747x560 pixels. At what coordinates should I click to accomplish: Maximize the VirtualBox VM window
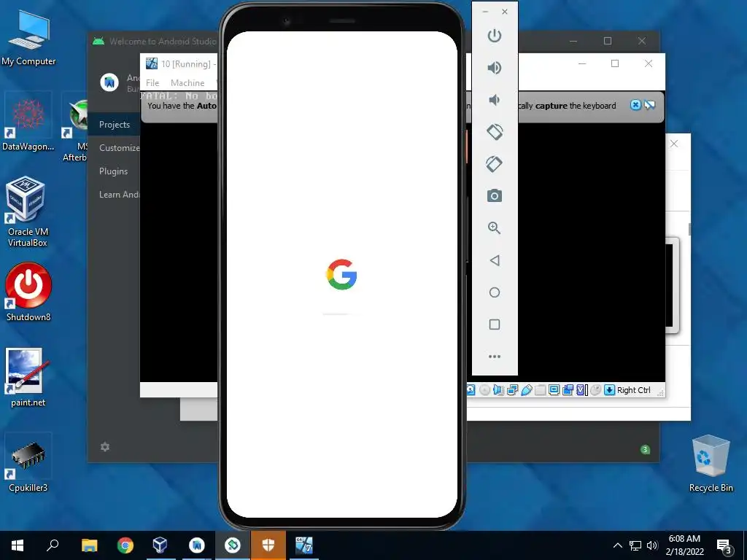pyautogui.click(x=615, y=63)
